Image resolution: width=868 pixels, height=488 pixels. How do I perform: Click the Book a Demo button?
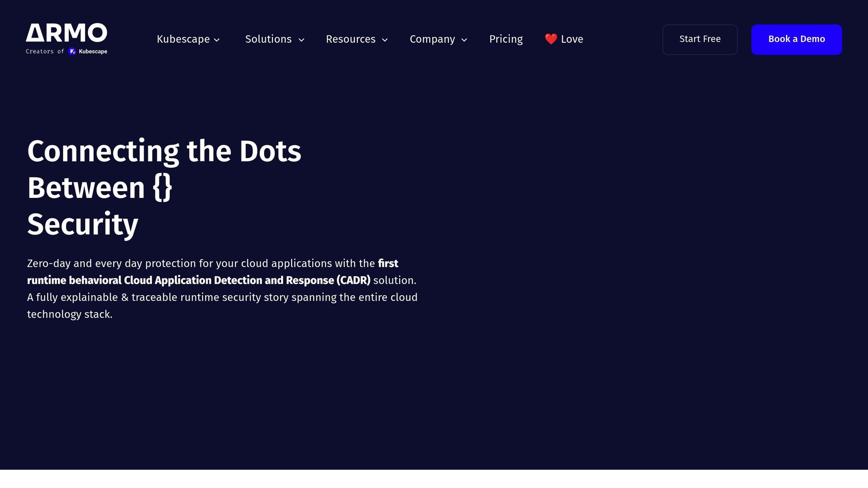point(796,39)
